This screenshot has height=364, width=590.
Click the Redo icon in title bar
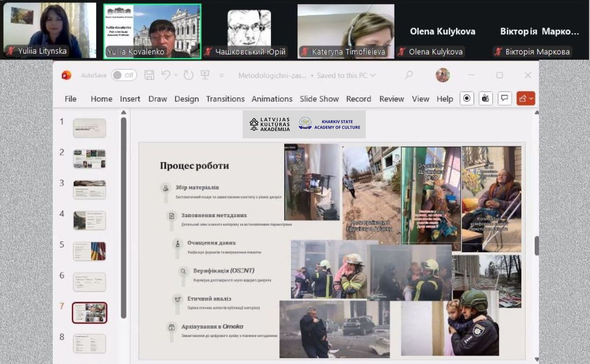point(188,75)
